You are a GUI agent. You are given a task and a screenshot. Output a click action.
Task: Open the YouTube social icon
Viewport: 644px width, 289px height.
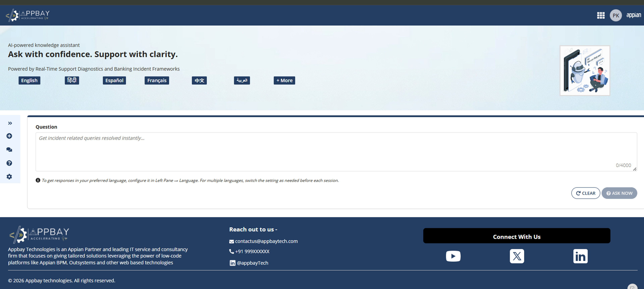pos(453,256)
